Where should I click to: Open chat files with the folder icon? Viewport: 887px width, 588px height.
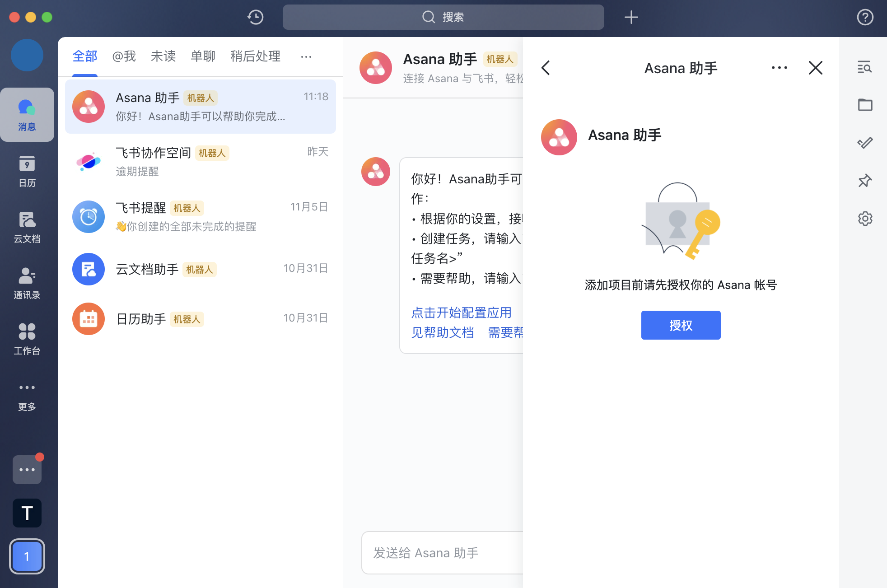[865, 105]
